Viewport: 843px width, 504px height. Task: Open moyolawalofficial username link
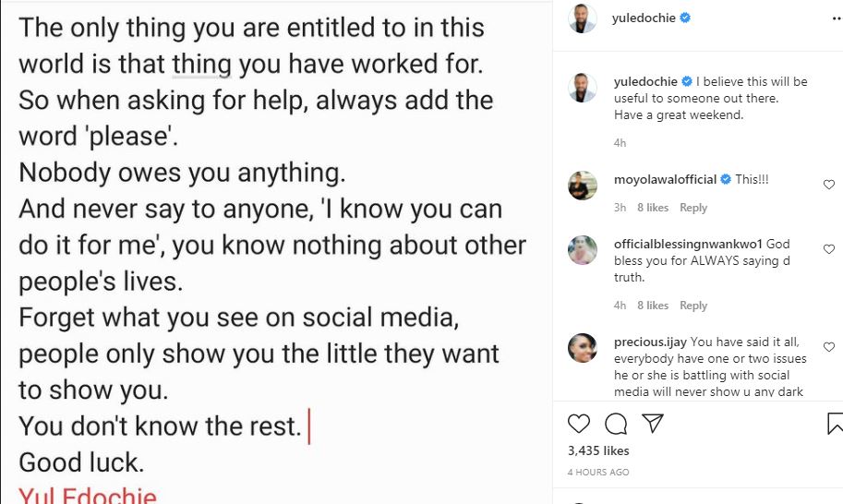point(665,179)
